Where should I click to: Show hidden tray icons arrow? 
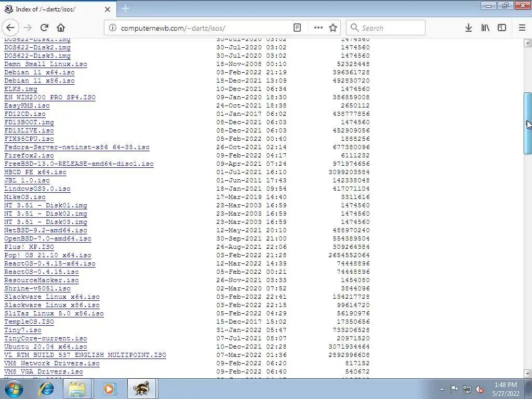tap(442, 389)
